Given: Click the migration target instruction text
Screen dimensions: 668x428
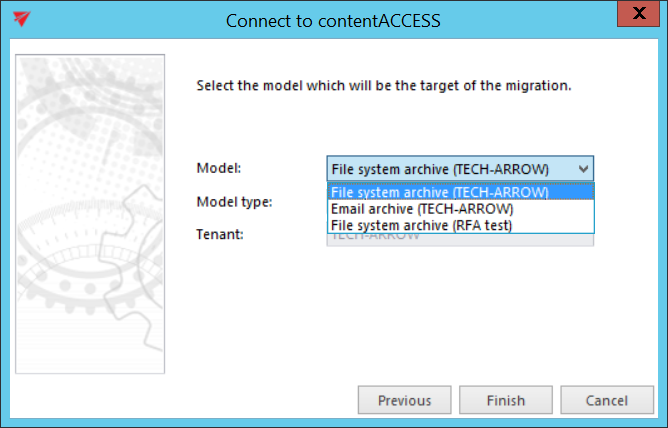Looking at the screenshot, I should pos(384,86).
